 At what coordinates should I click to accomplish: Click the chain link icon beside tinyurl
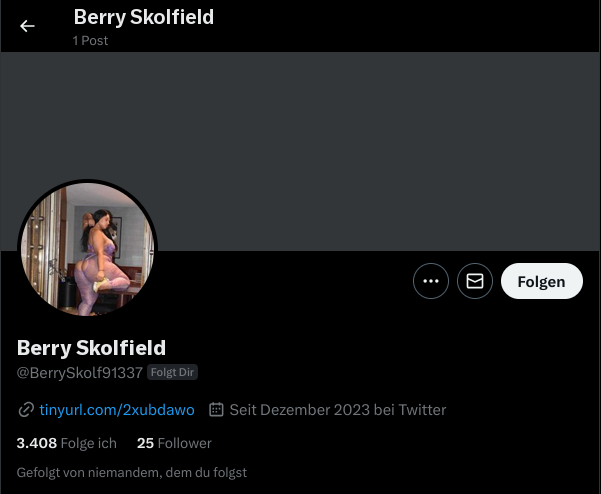(26, 410)
